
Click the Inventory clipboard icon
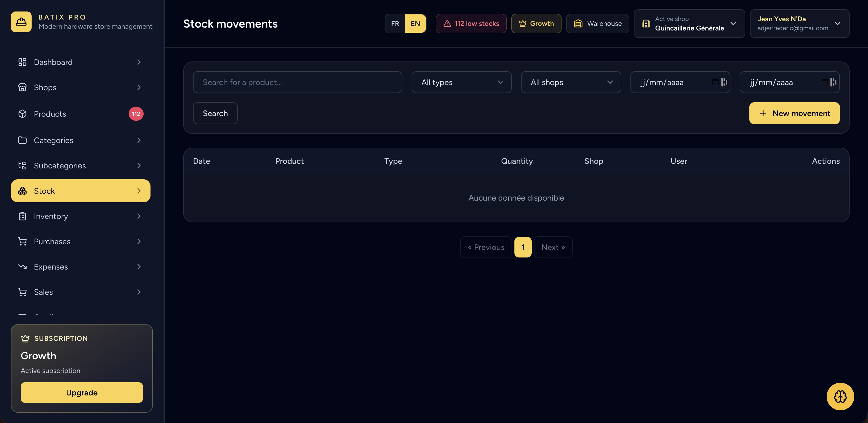coord(22,216)
